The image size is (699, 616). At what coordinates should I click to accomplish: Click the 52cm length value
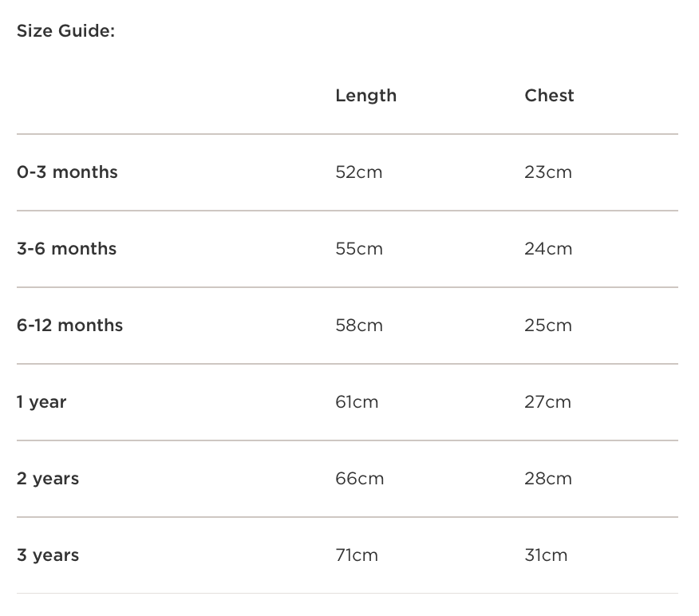coord(358,172)
